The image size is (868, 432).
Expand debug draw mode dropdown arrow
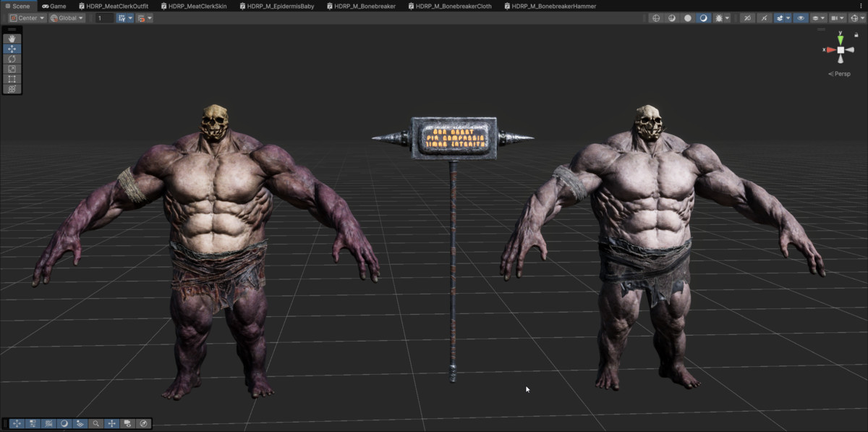(727, 18)
